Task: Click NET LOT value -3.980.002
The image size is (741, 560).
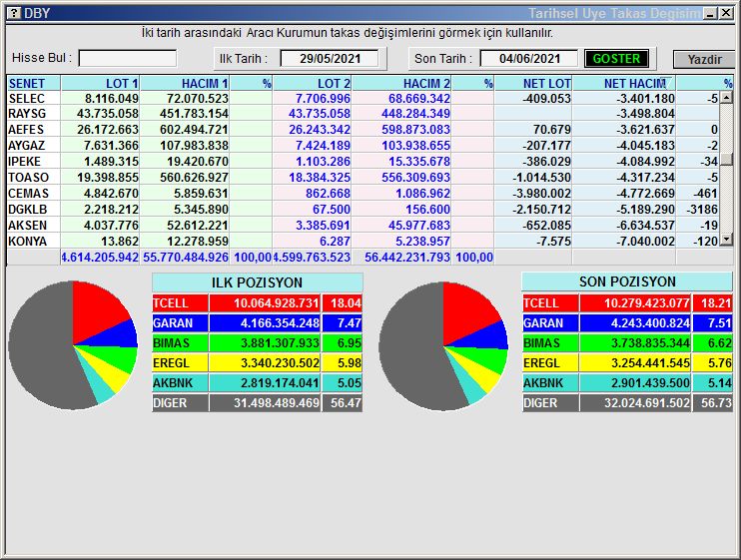Action: (541, 194)
